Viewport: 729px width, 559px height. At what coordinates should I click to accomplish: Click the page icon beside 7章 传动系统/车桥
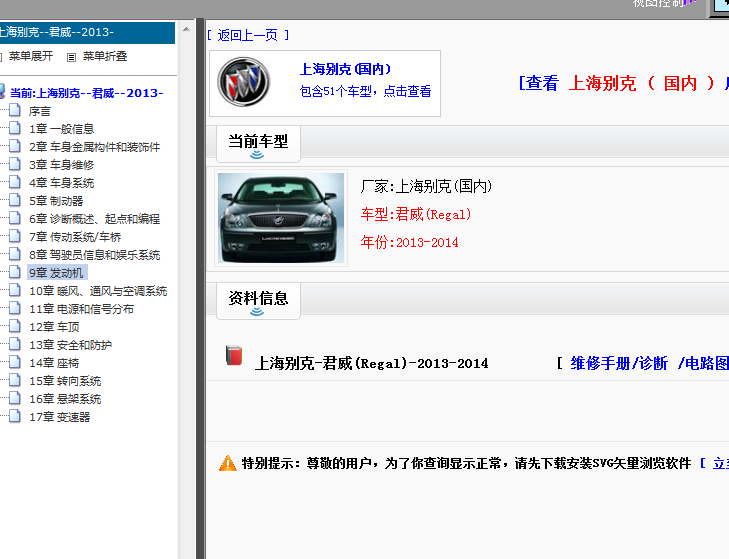(15, 236)
